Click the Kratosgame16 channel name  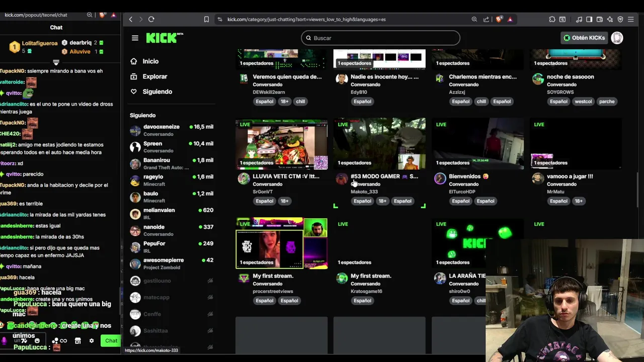(x=366, y=291)
